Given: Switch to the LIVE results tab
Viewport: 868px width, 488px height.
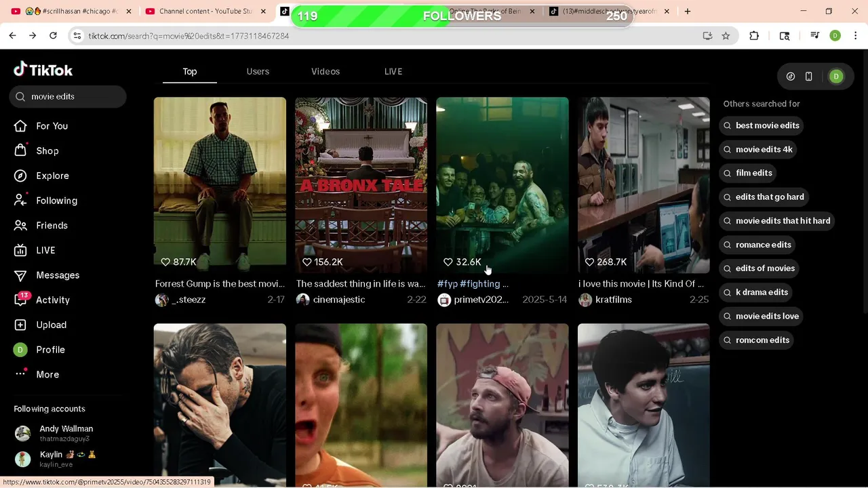Looking at the screenshot, I should pos(393,71).
